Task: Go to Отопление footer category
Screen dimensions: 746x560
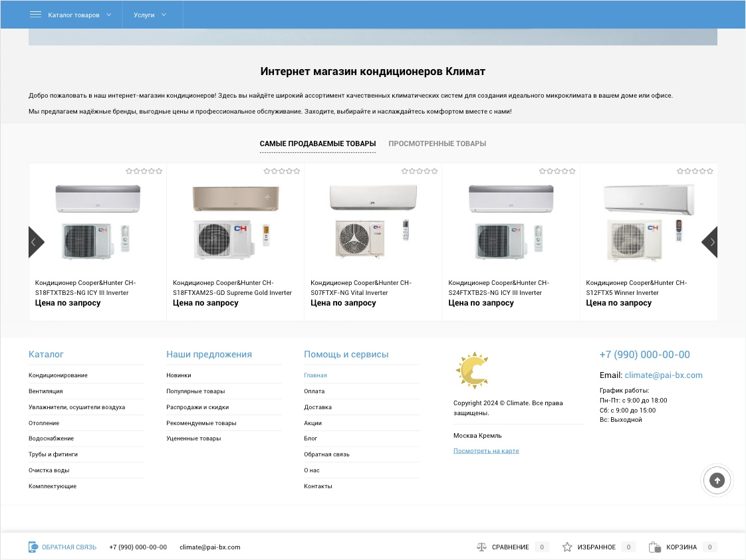Action: point(44,423)
